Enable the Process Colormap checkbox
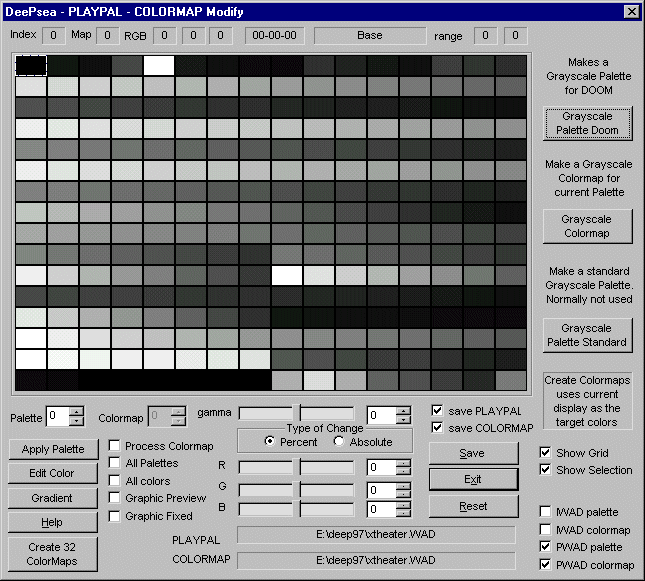The width and height of the screenshot is (645, 581). (115, 446)
